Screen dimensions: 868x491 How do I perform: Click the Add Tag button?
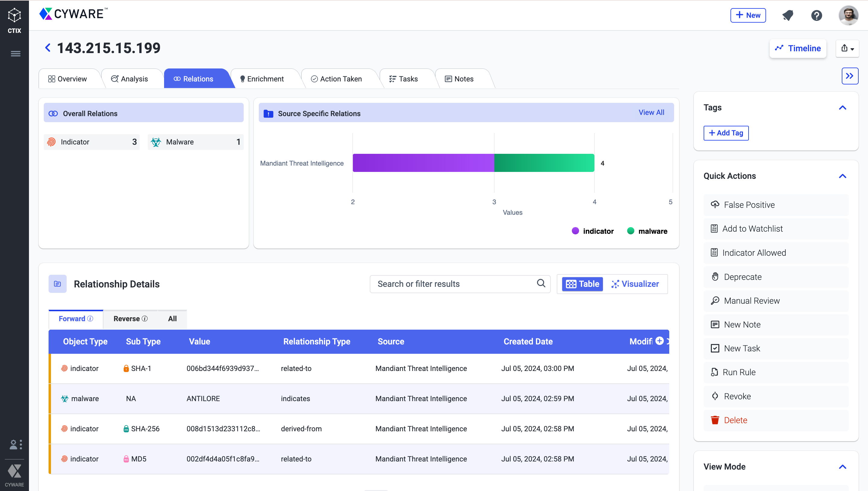tap(726, 133)
